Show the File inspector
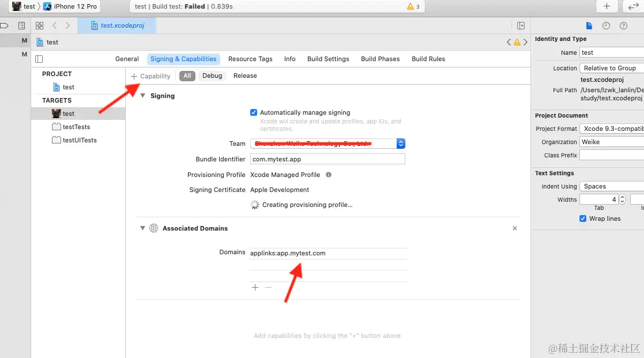 (589, 25)
